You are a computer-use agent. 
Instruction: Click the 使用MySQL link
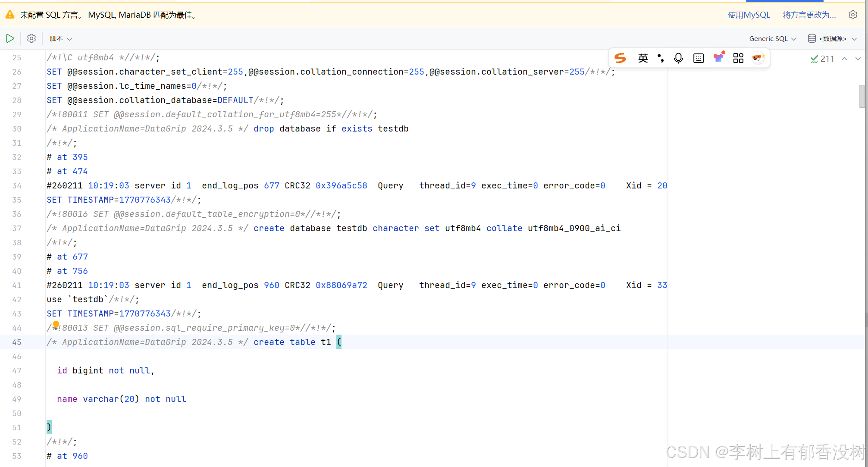(749, 15)
